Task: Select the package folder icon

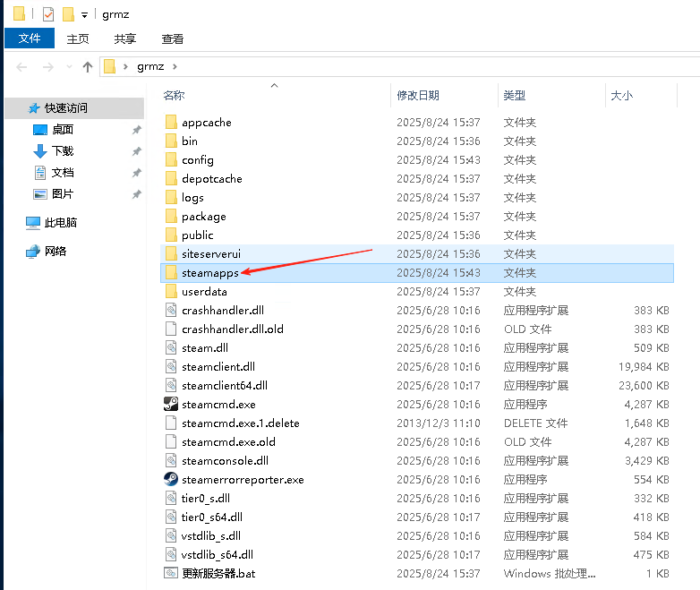Action: [171, 216]
